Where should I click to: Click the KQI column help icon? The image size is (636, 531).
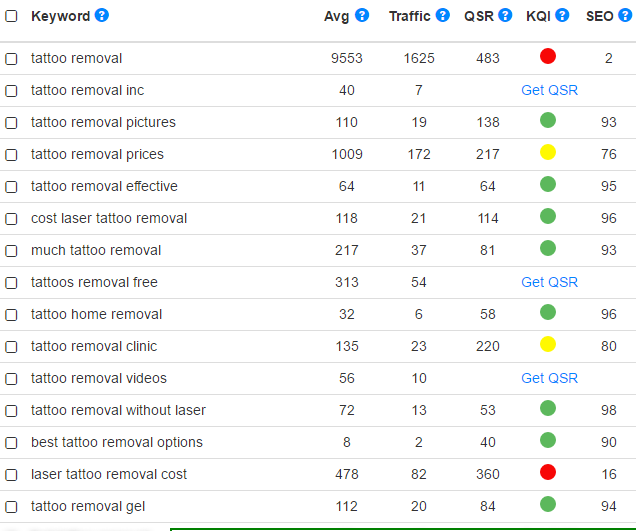562,15
